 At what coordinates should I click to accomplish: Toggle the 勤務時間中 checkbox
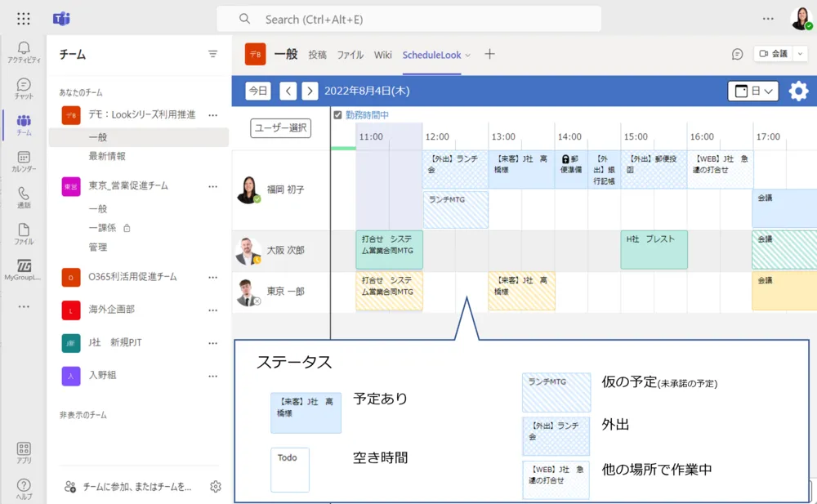click(338, 114)
